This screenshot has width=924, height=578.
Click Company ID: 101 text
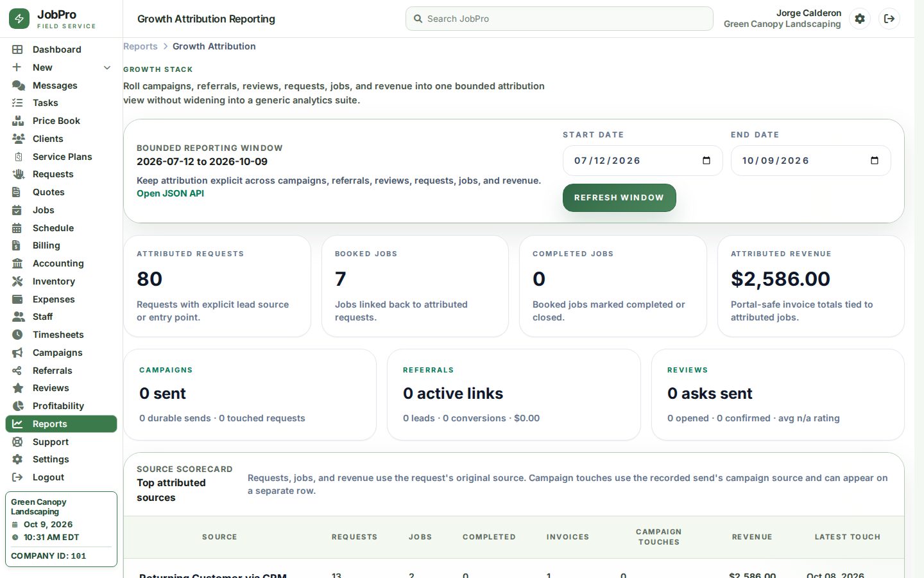pos(48,556)
